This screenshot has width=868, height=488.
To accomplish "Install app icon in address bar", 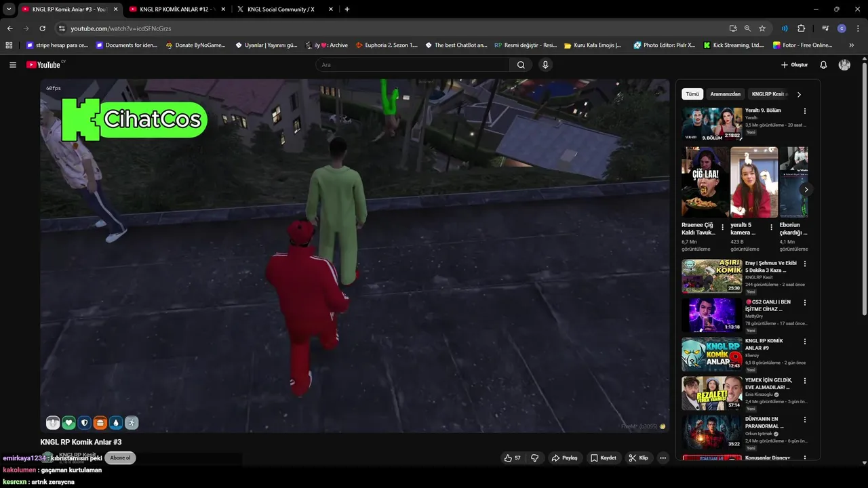I will pyautogui.click(x=733, y=28).
